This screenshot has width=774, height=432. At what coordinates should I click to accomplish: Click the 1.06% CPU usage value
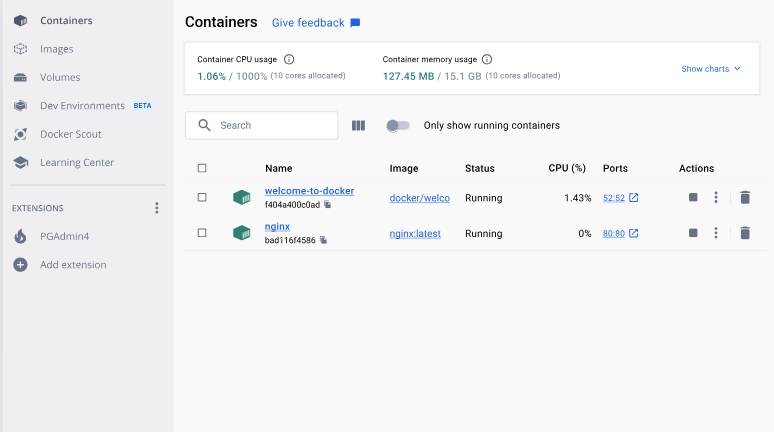tap(211, 76)
